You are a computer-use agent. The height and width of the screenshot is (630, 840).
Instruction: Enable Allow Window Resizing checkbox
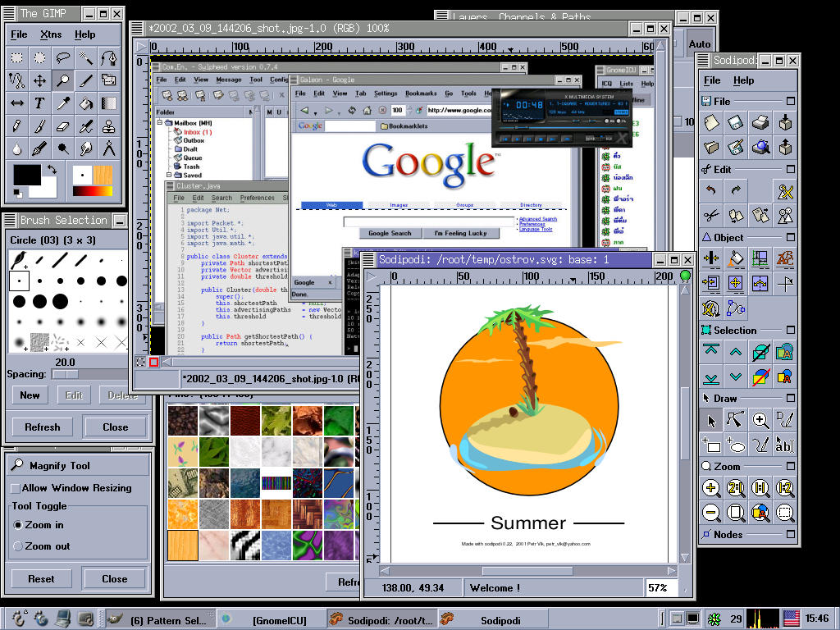[x=16, y=489]
